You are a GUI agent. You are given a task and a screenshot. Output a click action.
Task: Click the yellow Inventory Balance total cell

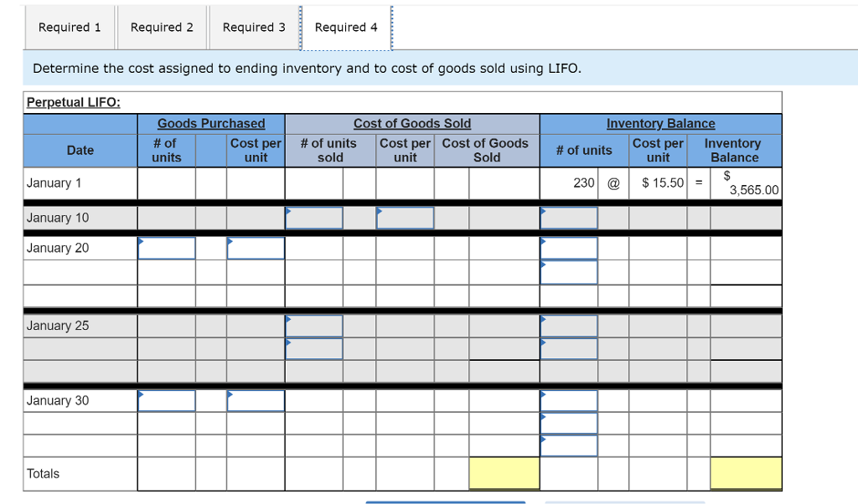[745, 473]
